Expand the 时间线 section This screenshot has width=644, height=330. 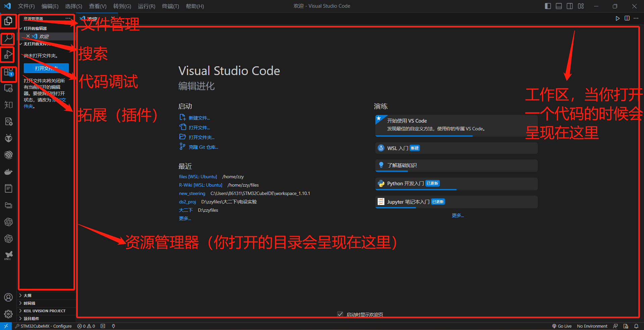[x=47, y=303]
